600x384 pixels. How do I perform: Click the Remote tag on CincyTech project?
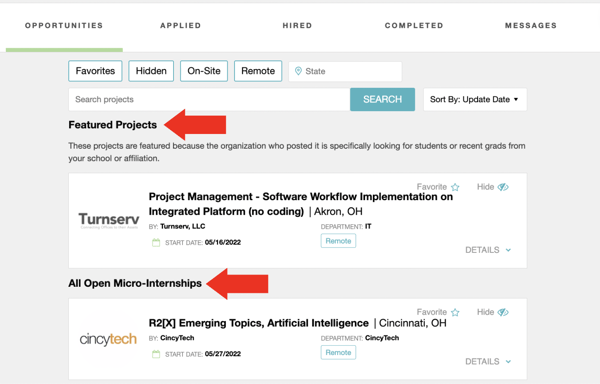click(x=338, y=353)
